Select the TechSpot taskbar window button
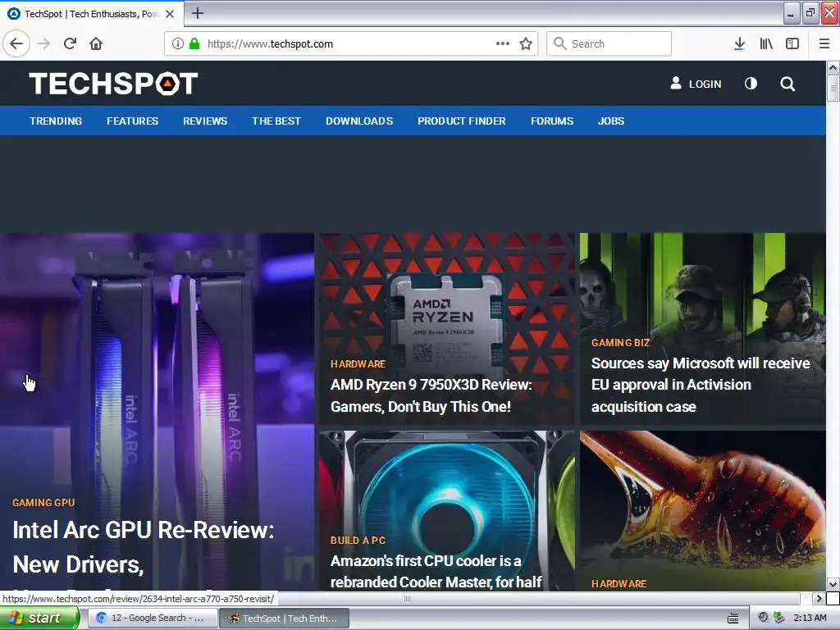Image resolution: width=840 pixels, height=630 pixels. point(285,619)
